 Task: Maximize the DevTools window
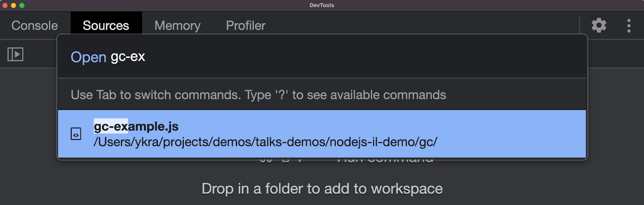(22, 5)
